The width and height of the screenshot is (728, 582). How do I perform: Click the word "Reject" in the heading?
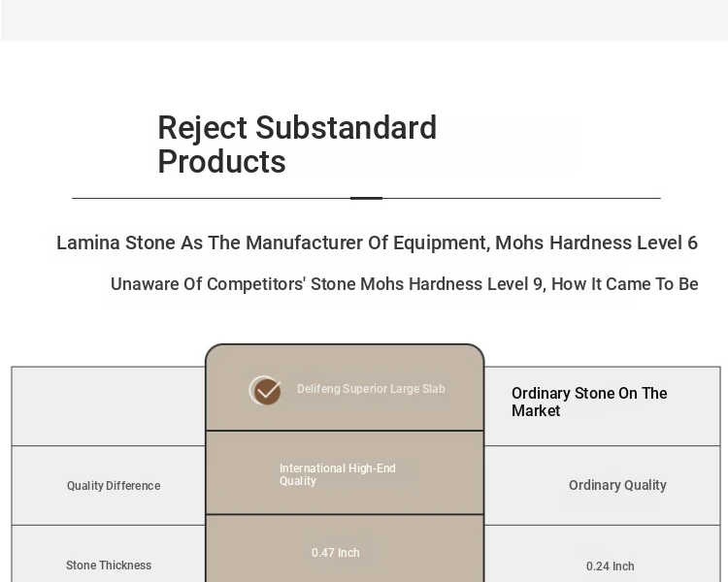tap(203, 128)
